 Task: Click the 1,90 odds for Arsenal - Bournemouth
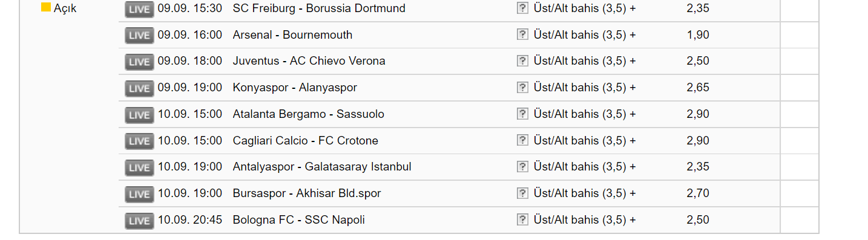pyautogui.click(x=698, y=35)
